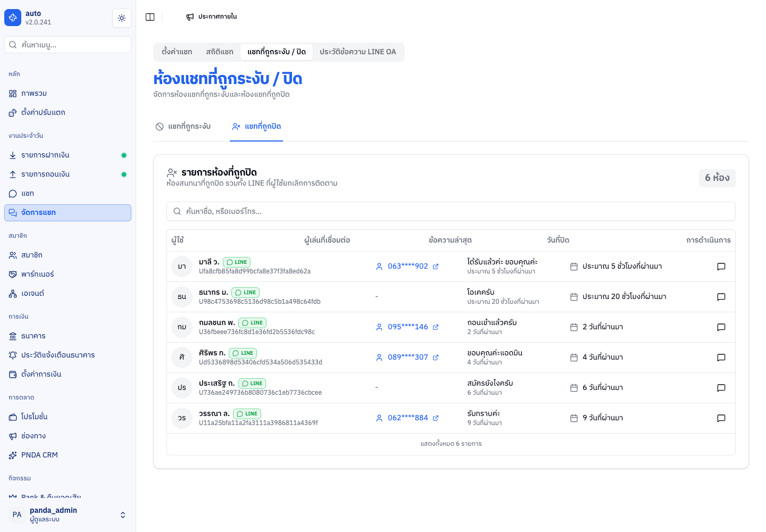The image size is (766, 532).
Task: Open chat icon for ธนากร ม. row
Action: 721,297
